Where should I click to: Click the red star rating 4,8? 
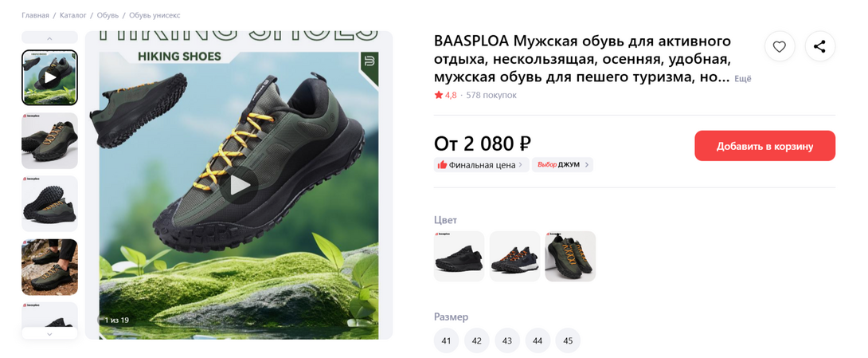point(446,96)
